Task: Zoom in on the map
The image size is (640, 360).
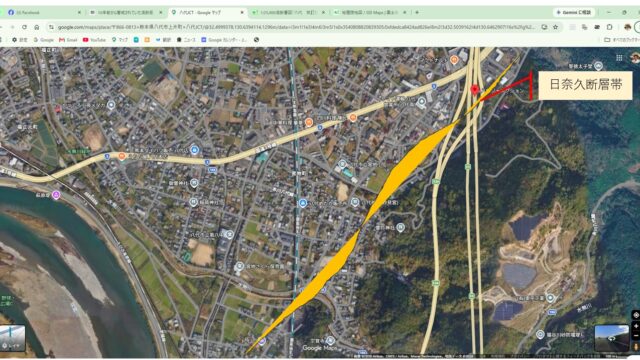Action: pyautogui.click(x=636, y=326)
